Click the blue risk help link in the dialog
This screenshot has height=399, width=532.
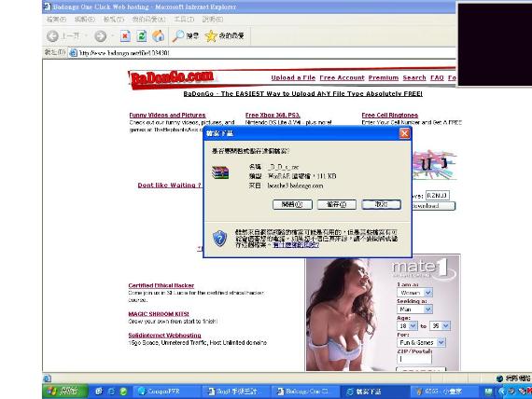point(296,245)
